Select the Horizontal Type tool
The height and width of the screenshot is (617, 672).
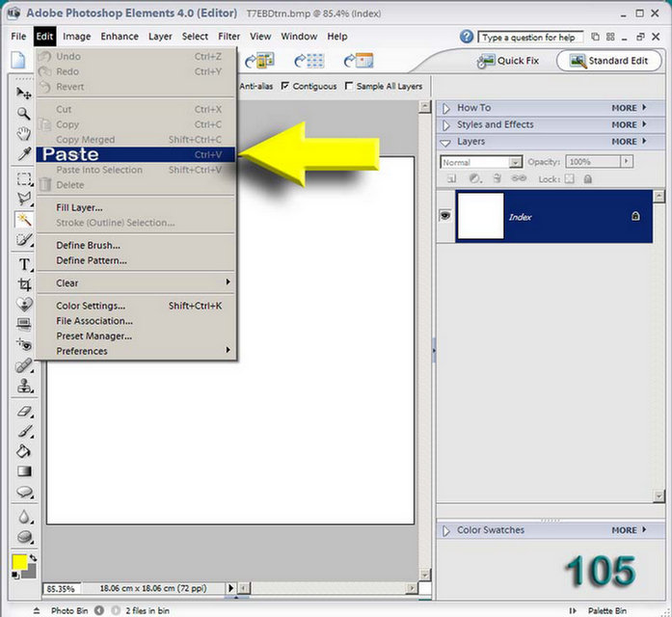click(x=24, y=264)
